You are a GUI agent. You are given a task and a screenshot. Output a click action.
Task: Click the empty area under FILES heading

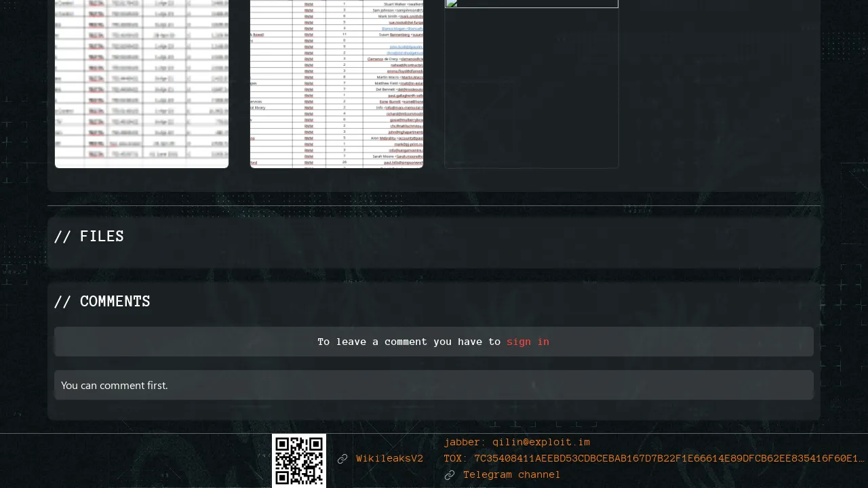(434, 258)
